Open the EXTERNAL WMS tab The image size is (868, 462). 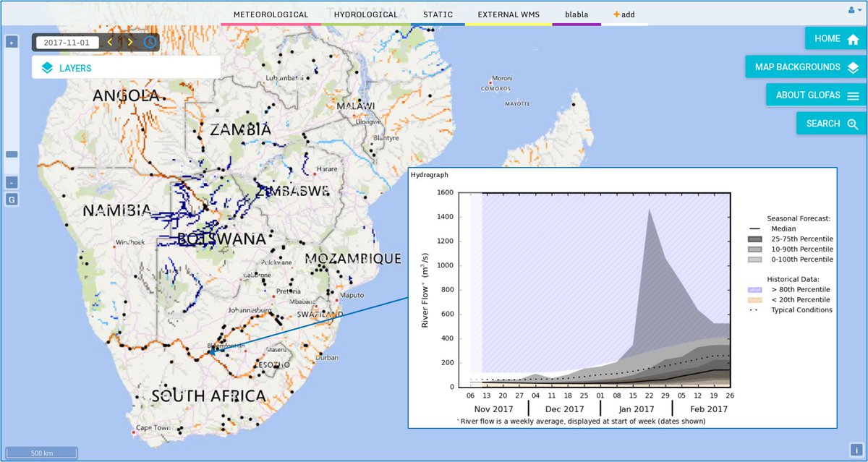click(509, 14)
